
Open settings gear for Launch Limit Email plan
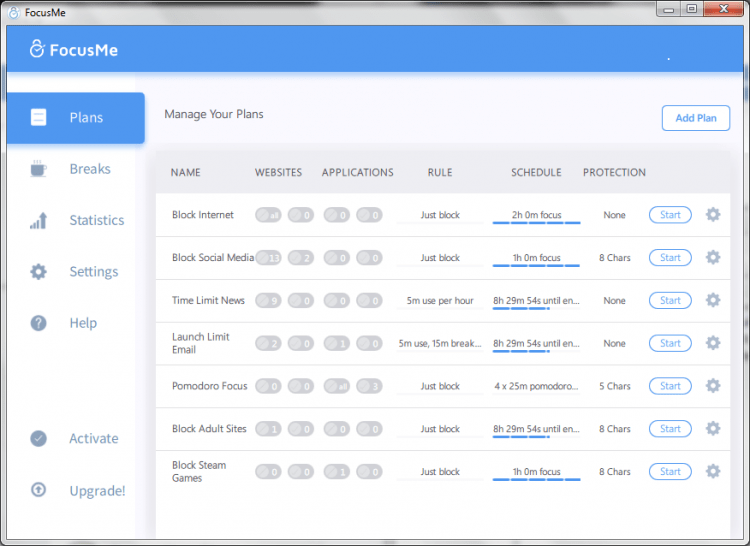pyautogui.click(x=713, y=343)
